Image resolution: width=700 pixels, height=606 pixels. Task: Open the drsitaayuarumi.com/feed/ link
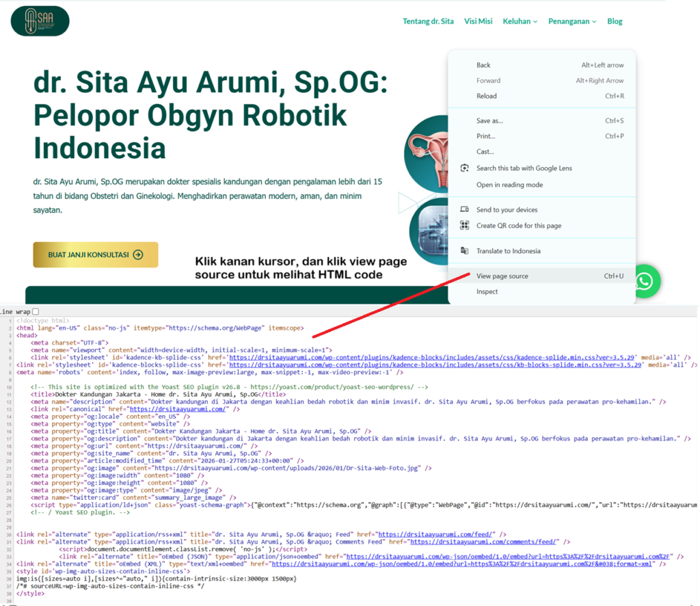(435, 534)
